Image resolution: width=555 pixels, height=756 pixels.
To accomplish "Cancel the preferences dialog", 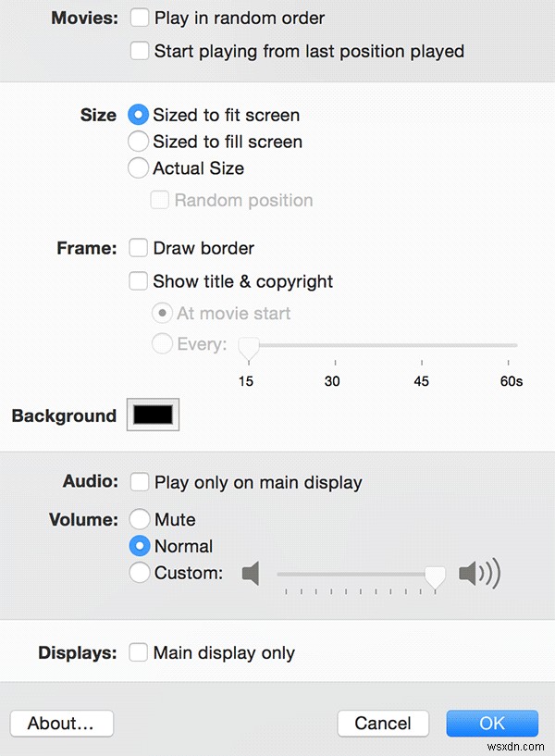I will 383,724.
